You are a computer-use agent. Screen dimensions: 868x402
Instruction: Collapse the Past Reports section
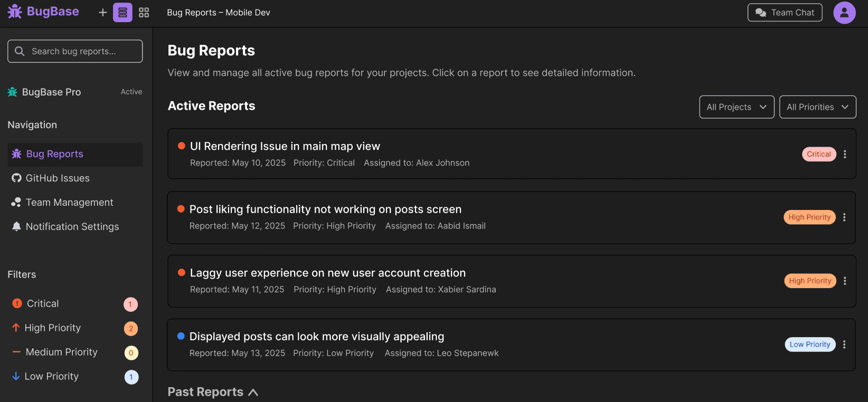pos(253,392)
